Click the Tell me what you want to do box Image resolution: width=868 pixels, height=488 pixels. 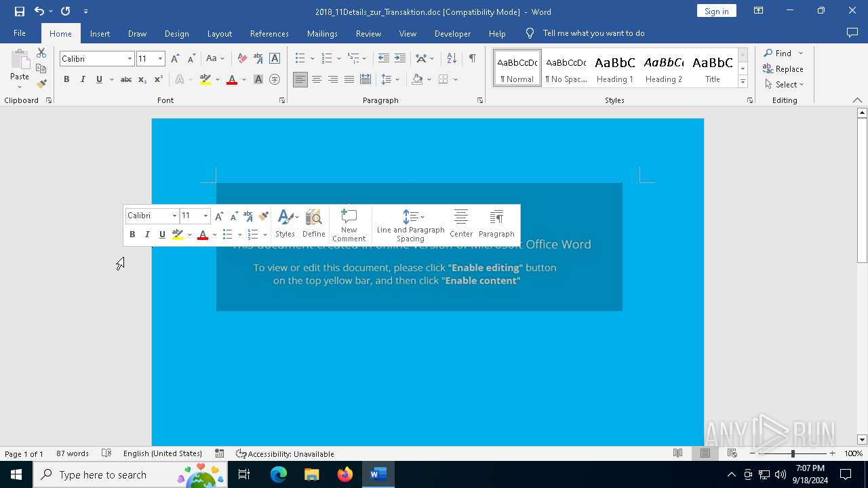pos(593,33)
